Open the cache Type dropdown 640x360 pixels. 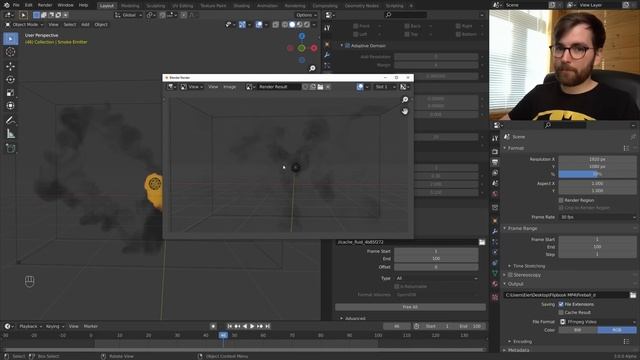(436, 278)
